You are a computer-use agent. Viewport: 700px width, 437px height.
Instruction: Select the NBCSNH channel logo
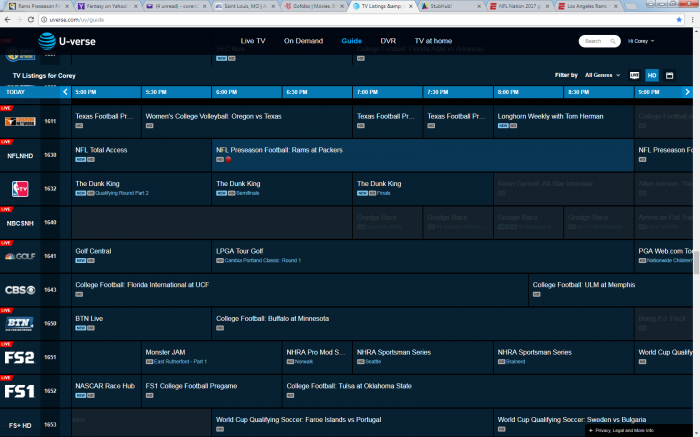tap(20, 223)
